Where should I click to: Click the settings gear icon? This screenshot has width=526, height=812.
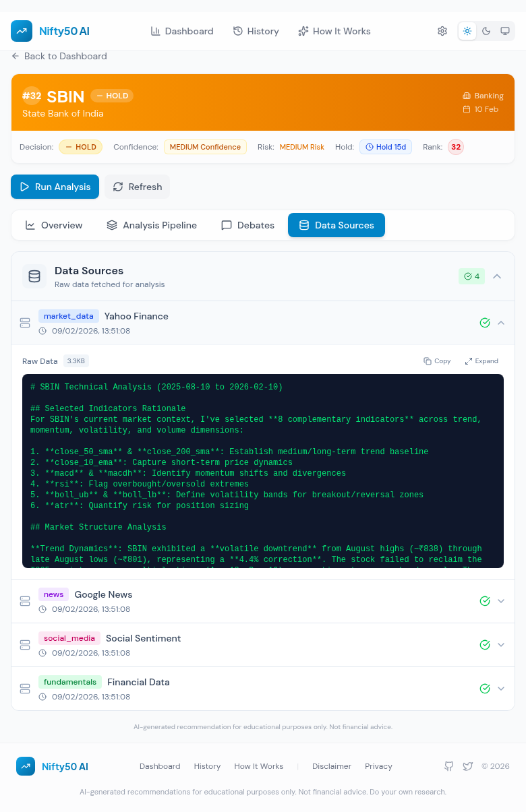(x=442, y=31)
